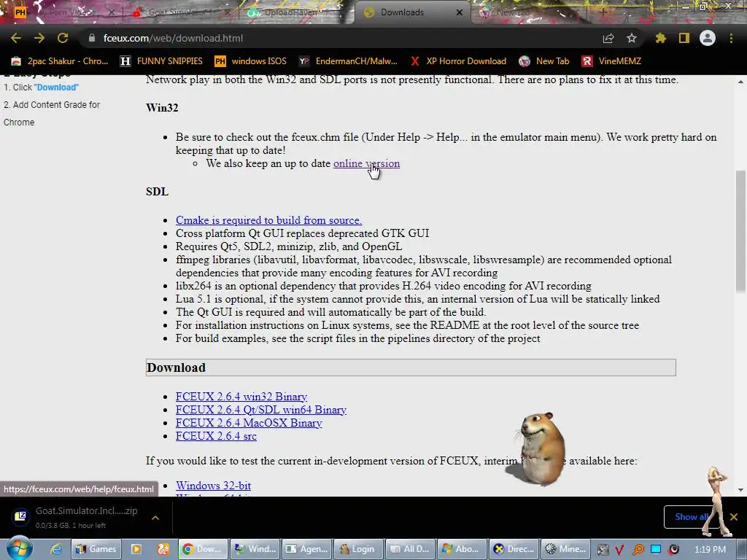Switch to the Goat Simulator tab
Screen dimensions: 747x560
pos(177,12)
